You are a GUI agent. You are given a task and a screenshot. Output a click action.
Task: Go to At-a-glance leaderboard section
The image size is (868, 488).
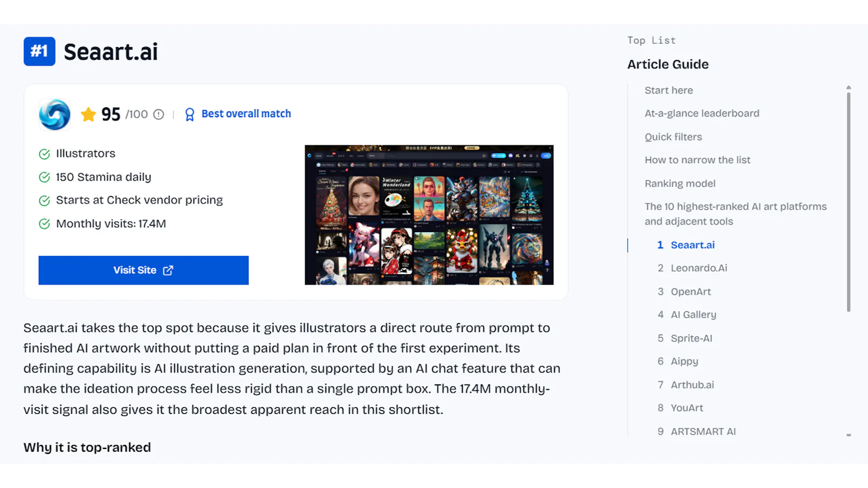click(702, 113)
